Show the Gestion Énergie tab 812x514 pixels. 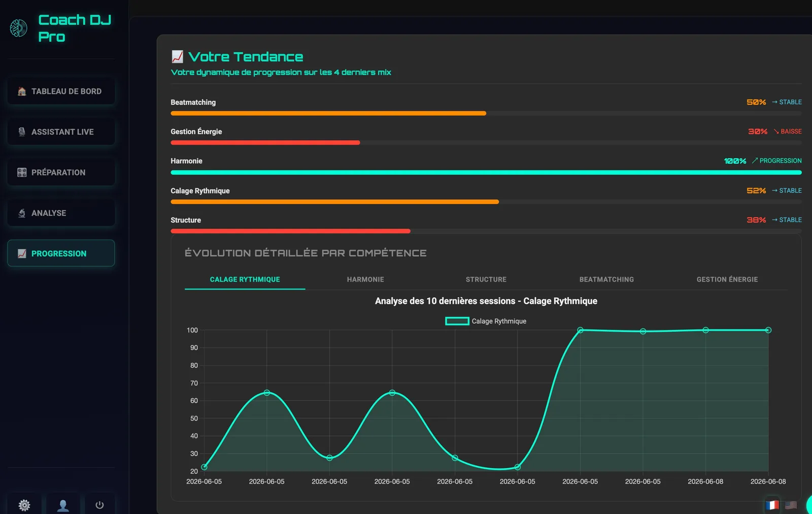[x=727, y=280]
